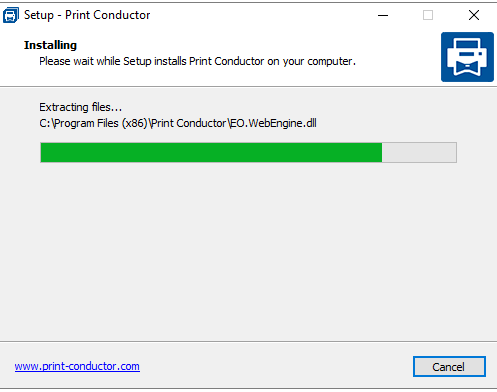Click the bow tie on the printer logo
Screen dimensions: 497x392
click(467, 68)
